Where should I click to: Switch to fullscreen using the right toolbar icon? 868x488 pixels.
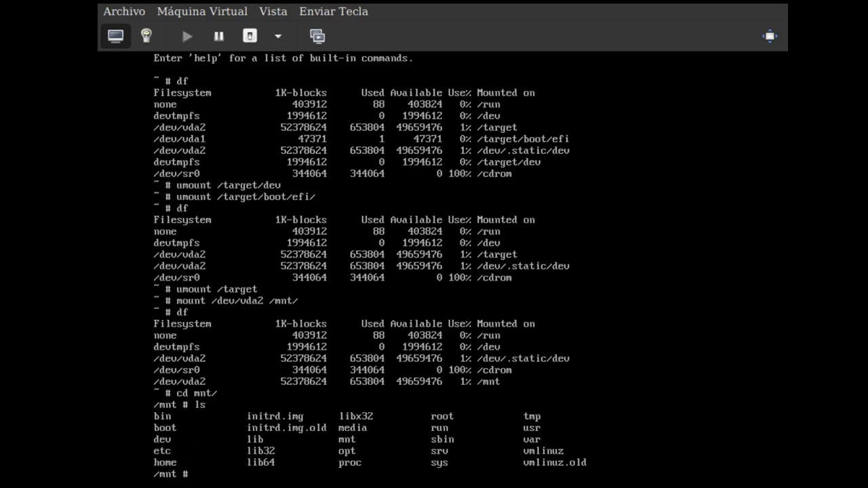(770, 36)
